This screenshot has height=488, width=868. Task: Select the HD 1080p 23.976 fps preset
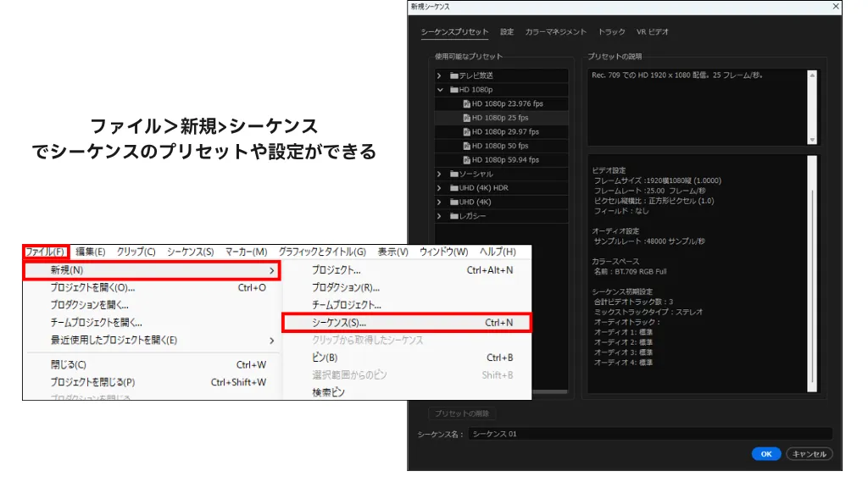pyautogui.click(x=502, y=104)
